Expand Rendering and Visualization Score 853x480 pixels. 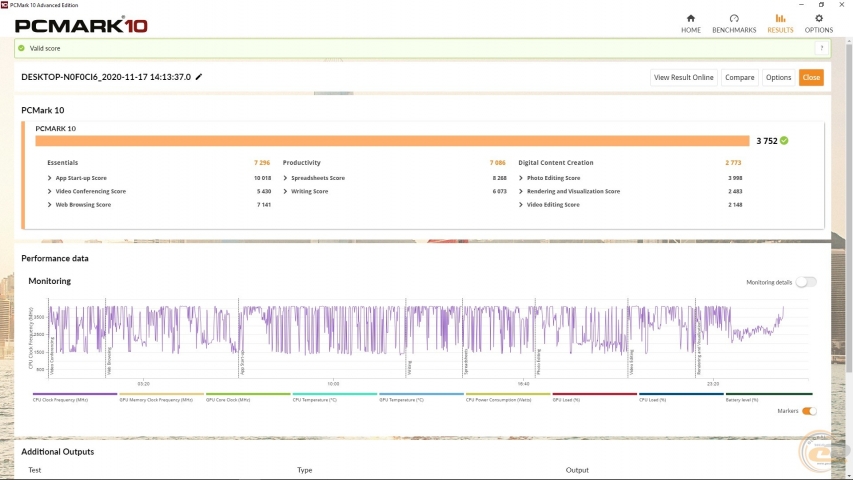521,192
